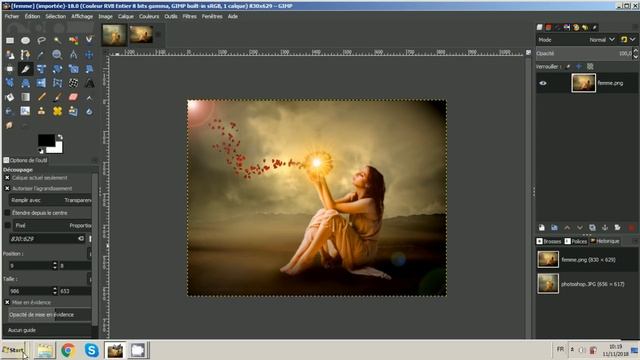Image resolution: width=640 pixels, height=360 pixels.
Task: Click the Taille width stepper
Action: coord(55,291)
